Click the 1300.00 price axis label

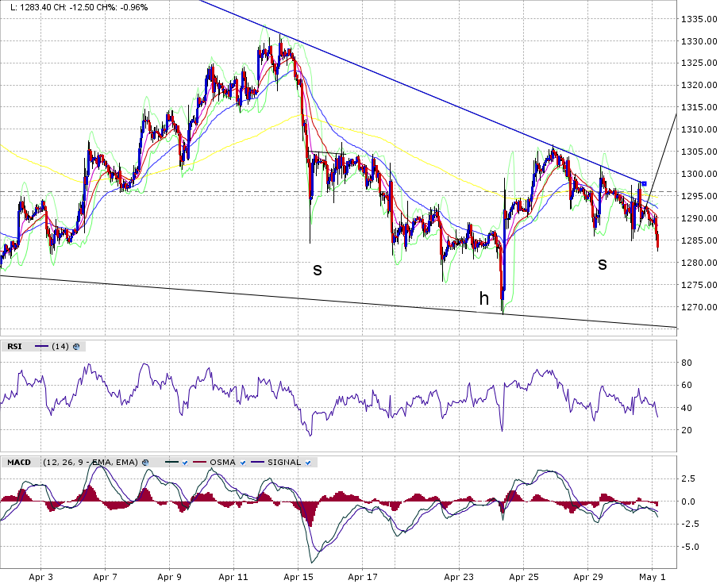(x=699, y=174)
